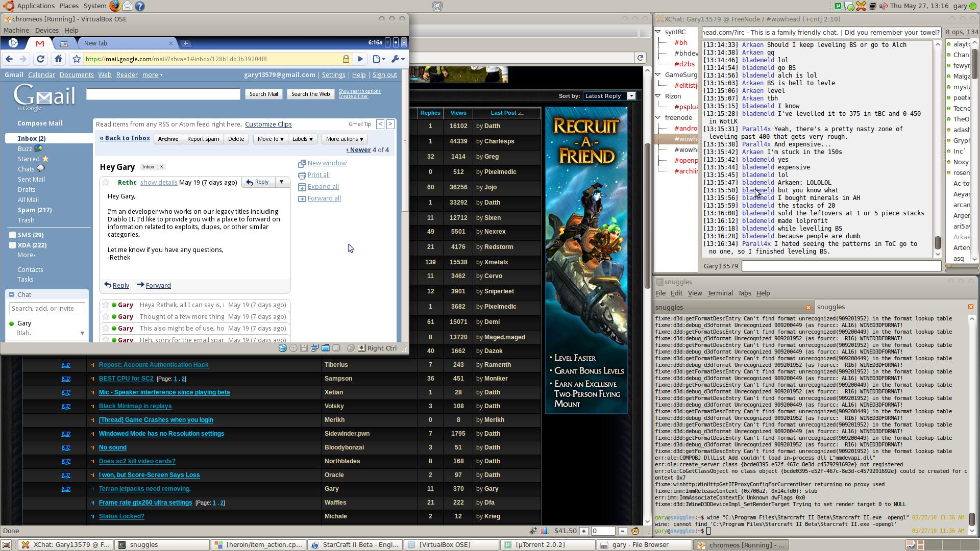This screenshot has width=980, height=551.
Task: Open Firefox from the top panel launcher
Action: point(115,6)
